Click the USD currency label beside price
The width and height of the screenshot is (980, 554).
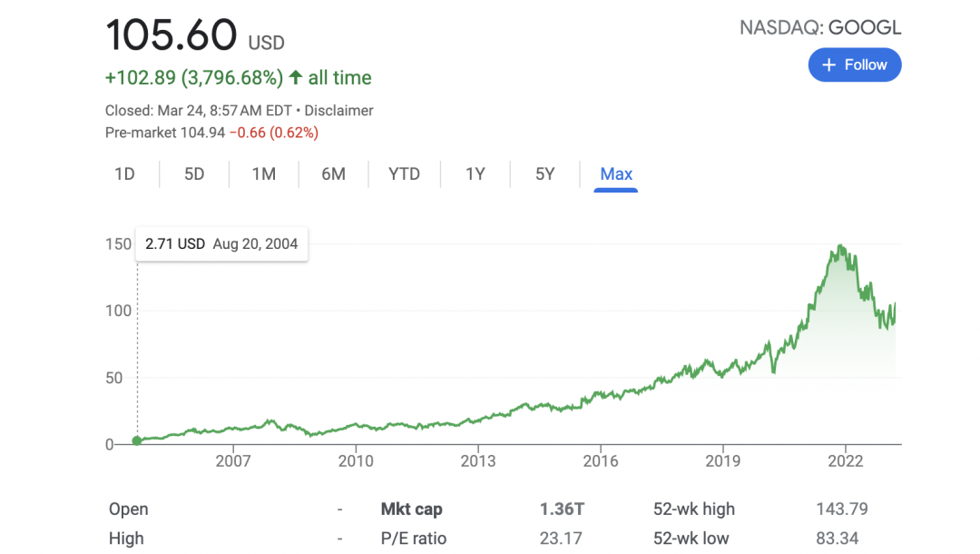[x=266, y=43]
